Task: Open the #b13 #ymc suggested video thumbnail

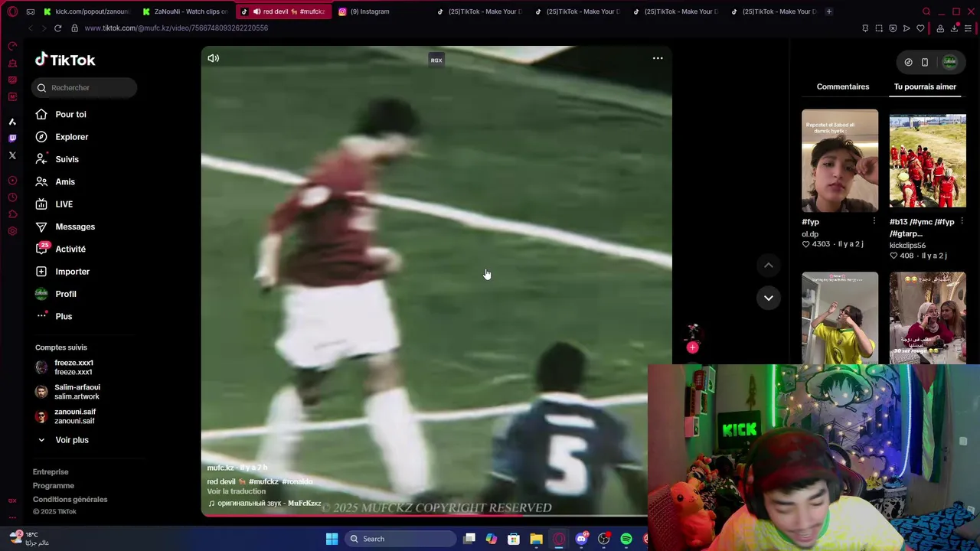Action: pyautogui.click(x=927, y=161)
